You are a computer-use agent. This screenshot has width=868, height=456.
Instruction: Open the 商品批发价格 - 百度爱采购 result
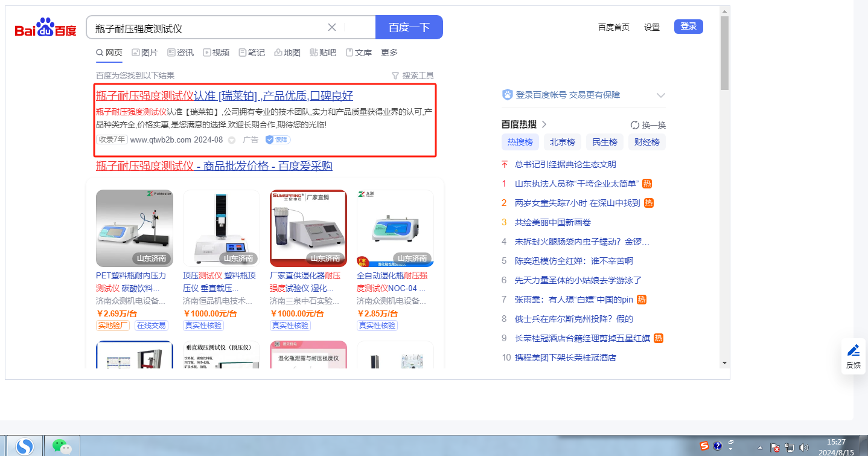click(x=214, y=165)
